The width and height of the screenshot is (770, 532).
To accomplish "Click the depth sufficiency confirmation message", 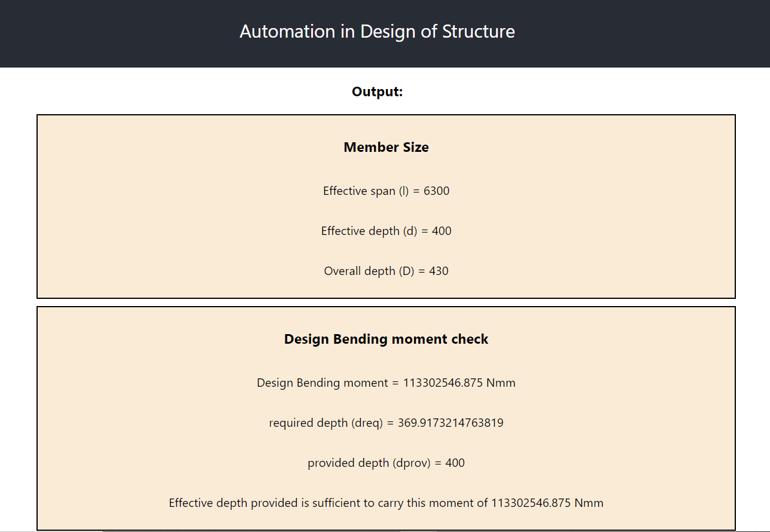I will [x=386, y=503].
